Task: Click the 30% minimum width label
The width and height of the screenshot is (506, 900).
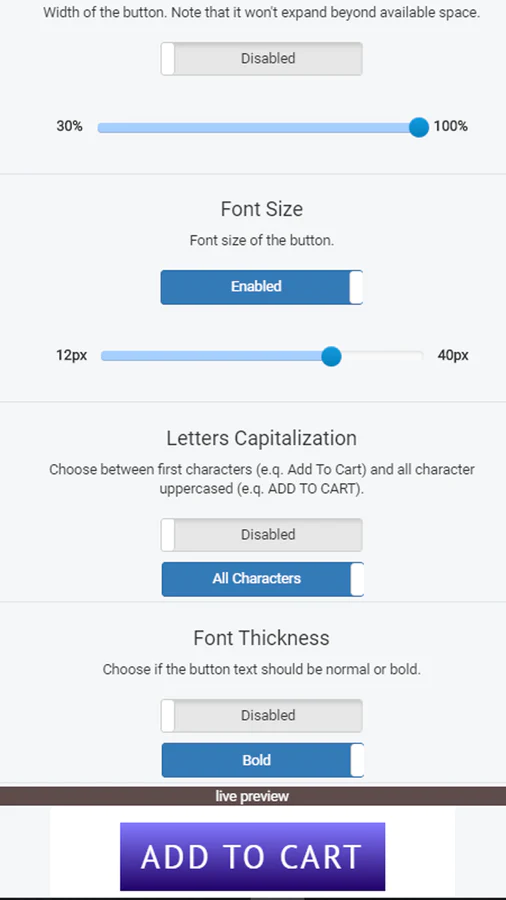Action: click(69, 126)
